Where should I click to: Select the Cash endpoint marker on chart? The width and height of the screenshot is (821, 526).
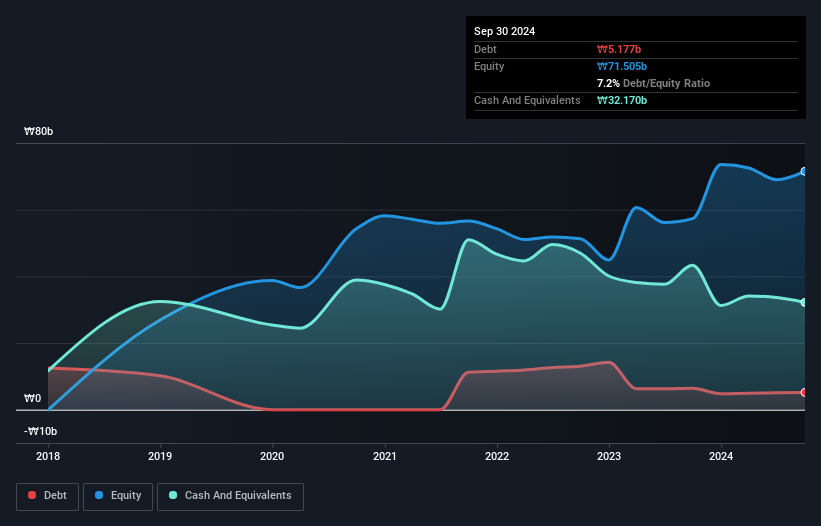[x=804, y=303]
